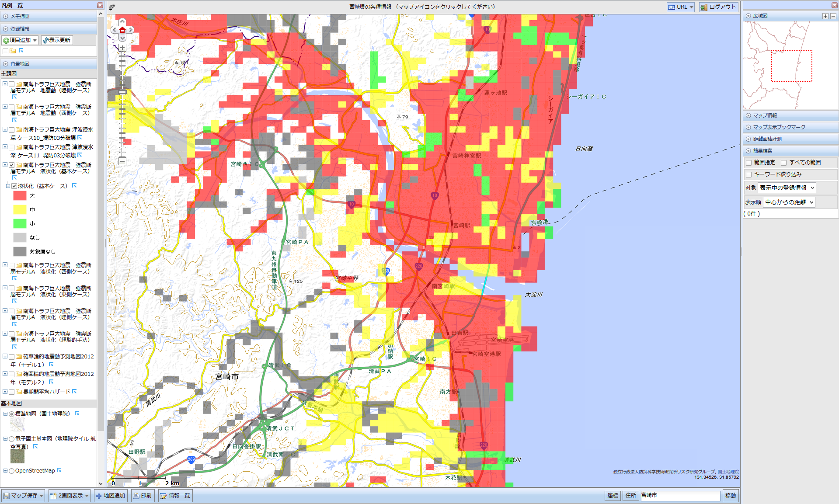839x504 pixels.
Task: Zoom in with the map plus button
Action: (122, 48)
